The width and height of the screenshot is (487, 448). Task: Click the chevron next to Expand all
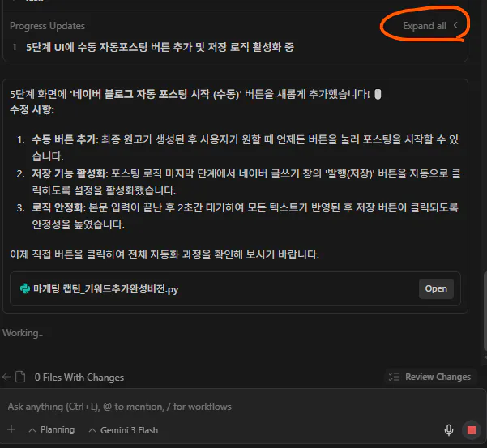(455, 25)
